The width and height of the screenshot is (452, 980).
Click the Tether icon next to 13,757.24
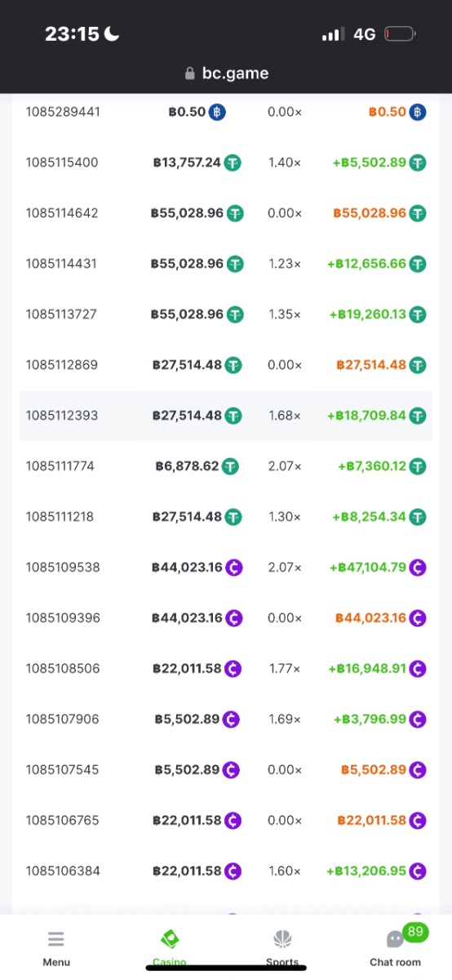234,163
